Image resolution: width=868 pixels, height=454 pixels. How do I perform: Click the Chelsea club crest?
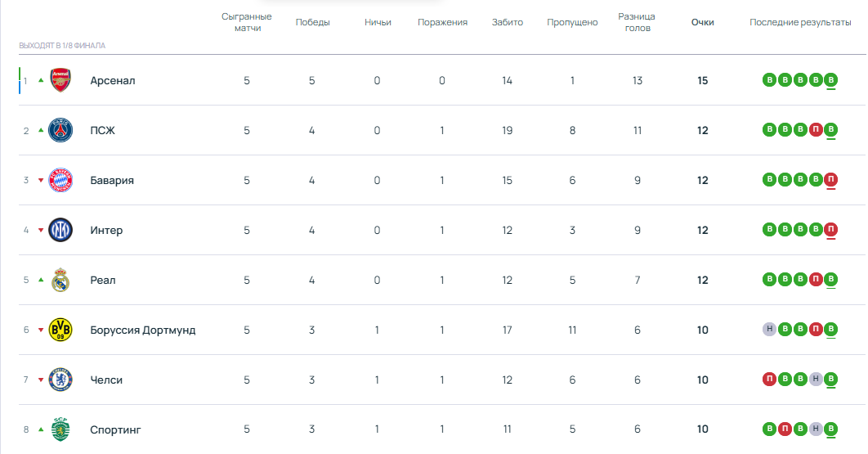coord(60,380)
